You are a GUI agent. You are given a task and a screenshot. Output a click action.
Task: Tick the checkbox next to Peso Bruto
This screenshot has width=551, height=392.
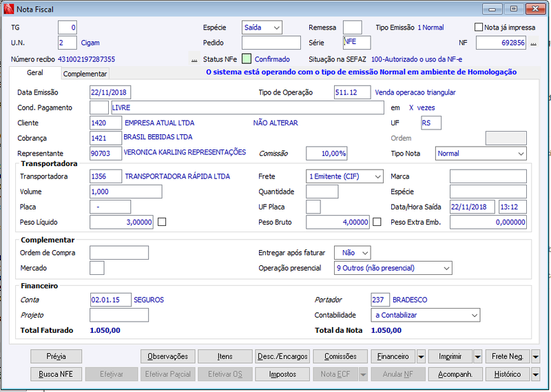[377, 222]
